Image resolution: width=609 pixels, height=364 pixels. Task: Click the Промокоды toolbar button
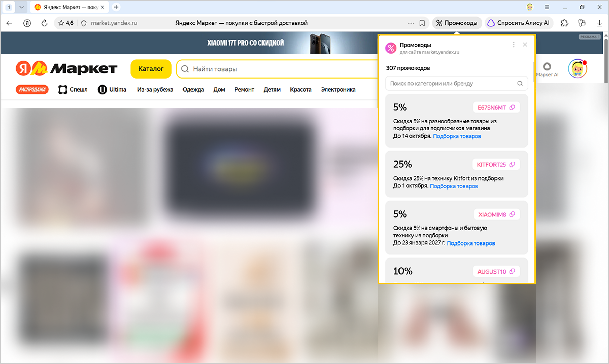coord(457,23)
